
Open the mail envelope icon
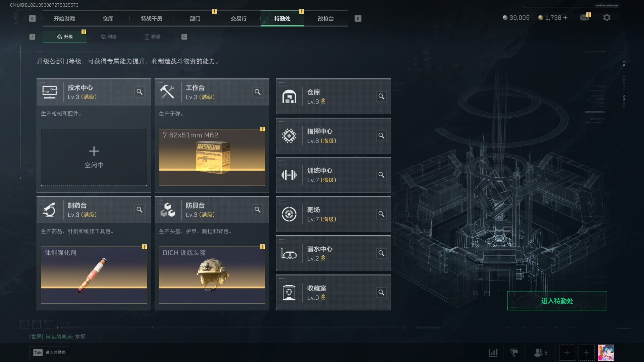[585, 17]
